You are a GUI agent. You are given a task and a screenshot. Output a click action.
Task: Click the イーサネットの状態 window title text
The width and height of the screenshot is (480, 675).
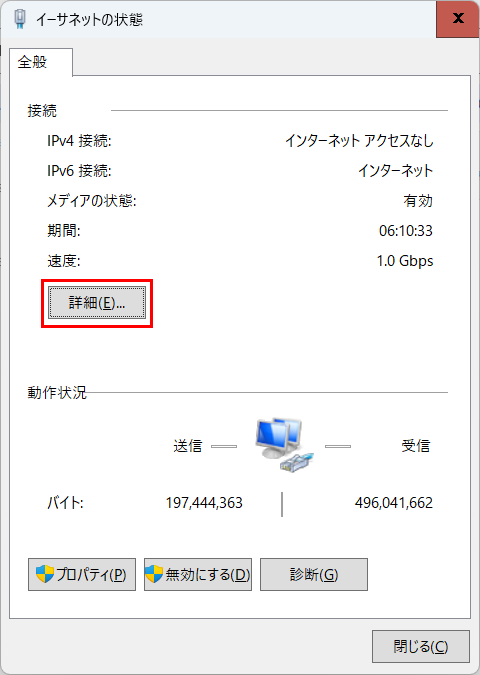[89, 19]
